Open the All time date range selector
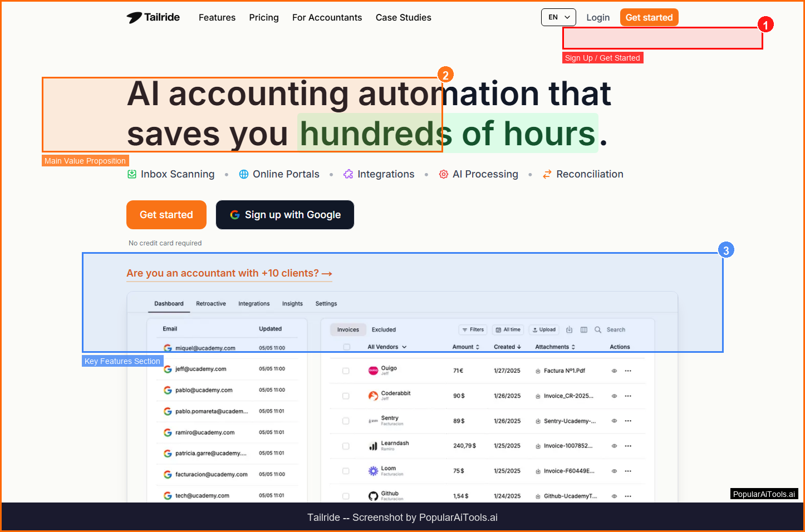This screenshot has width=805, height=532. 508,330
